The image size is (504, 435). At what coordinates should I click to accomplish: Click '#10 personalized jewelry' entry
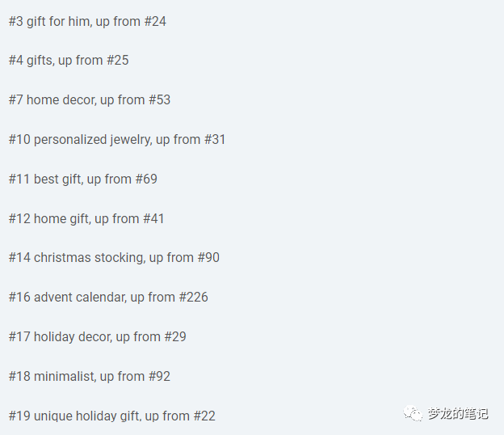117,140
